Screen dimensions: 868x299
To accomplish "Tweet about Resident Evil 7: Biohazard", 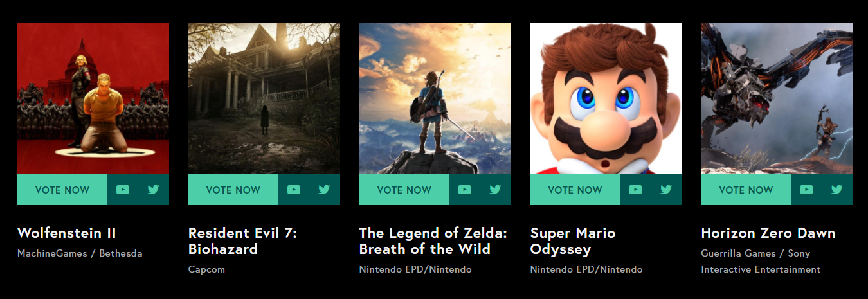I will pyautogui.click(x=324, y=190).
